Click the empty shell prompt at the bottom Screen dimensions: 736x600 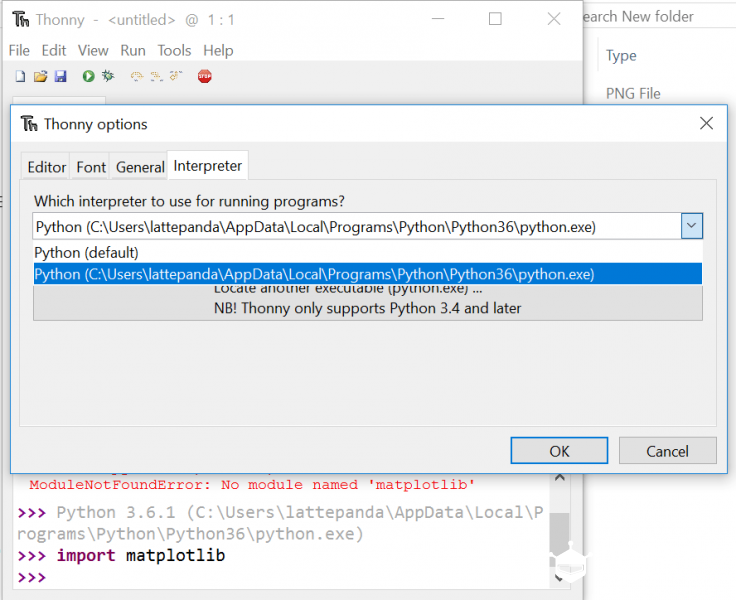31,577
